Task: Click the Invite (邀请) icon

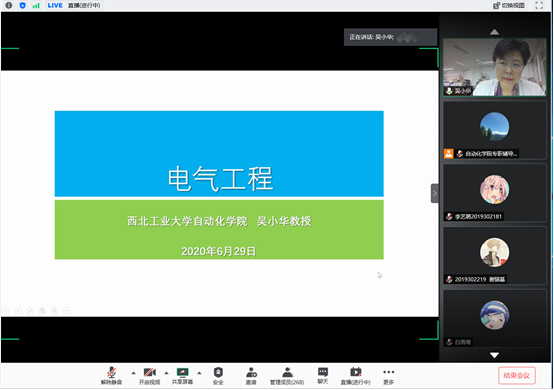Action: pos(251,372)
